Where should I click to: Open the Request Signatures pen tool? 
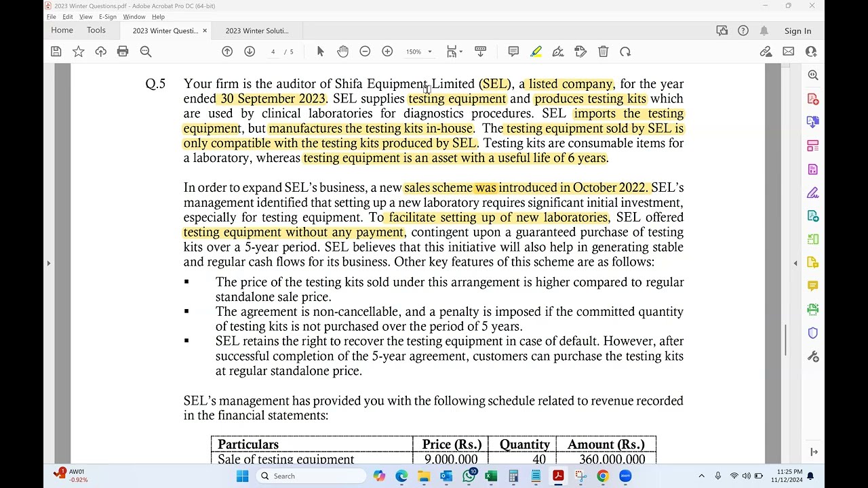(x=813, y=192)
